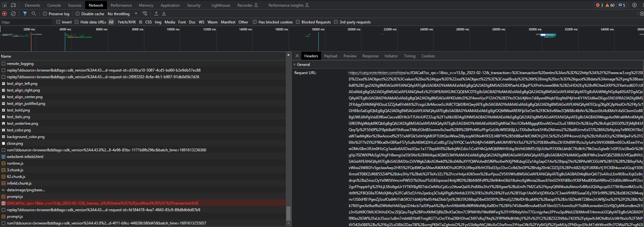This screenshot has width=644, height=227.
Task: Filter requests by Fetch/XHR type
Action: click(127, 22)
